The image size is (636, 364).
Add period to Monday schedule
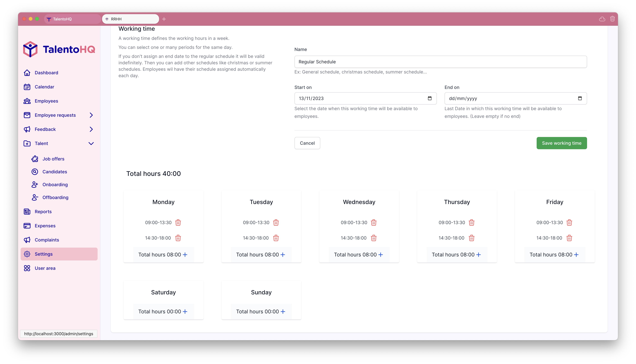coord(185,255)
